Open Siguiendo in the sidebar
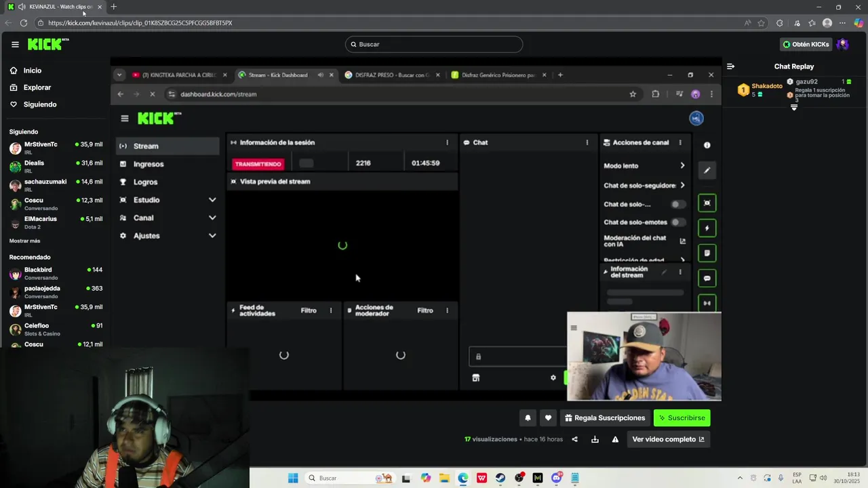This screenshot has height=488, width=868. coord(40,104)
